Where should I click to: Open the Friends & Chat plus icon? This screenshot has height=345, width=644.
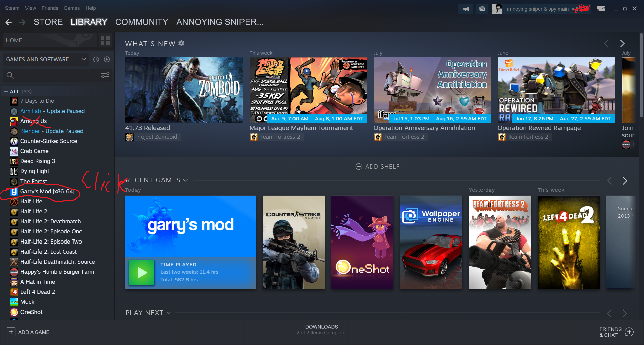pos(629,332)
